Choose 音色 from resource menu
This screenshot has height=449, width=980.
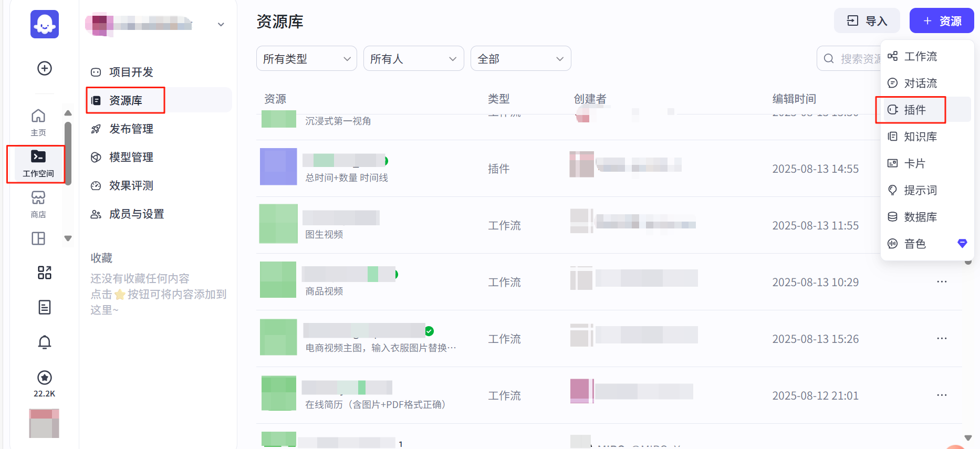(926, 244)
